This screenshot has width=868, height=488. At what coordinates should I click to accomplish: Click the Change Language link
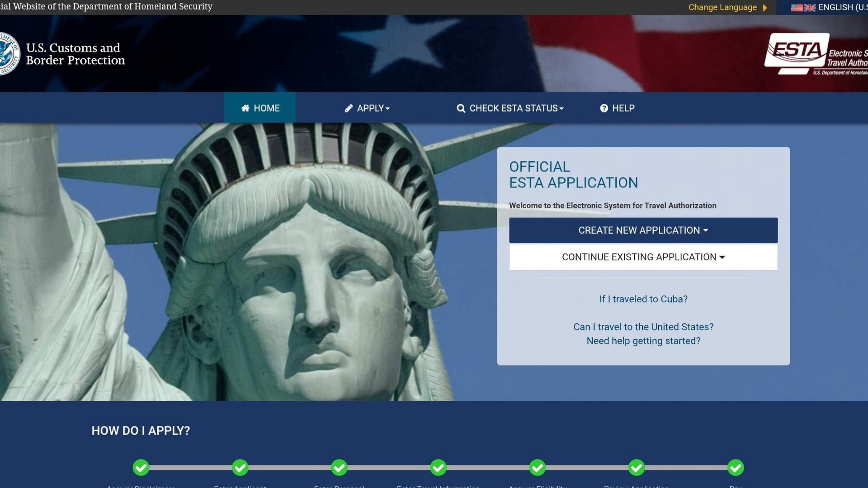[722, 8]
